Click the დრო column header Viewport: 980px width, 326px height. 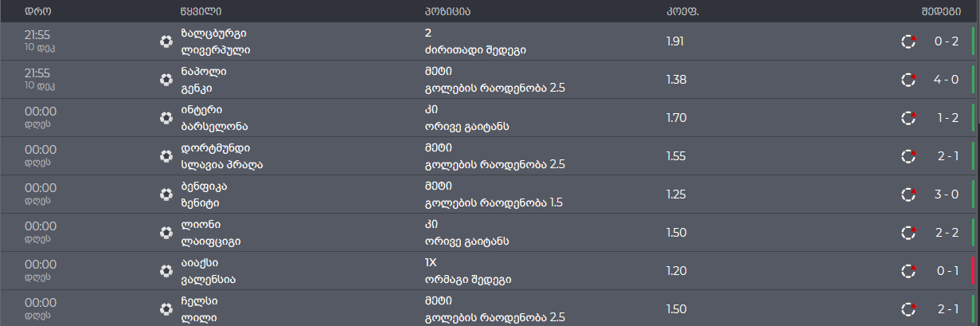(x=39, y=11)
